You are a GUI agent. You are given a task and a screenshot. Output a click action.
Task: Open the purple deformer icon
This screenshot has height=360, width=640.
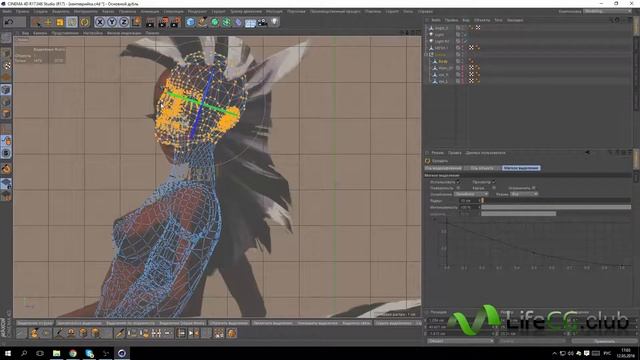[x=238, y=22]
